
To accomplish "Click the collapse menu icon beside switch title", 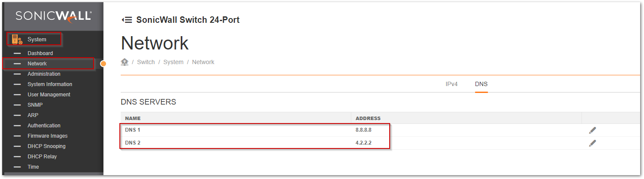I will pyautogui.click(x=127, y=20).
